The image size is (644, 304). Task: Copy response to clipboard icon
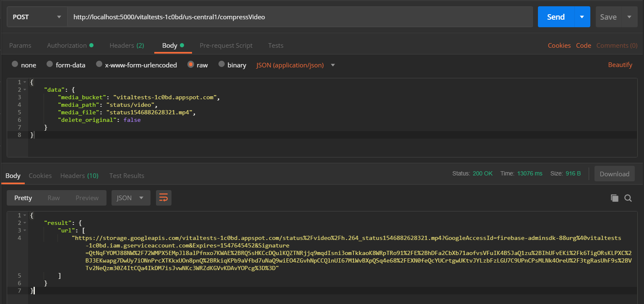click(615, 198)
